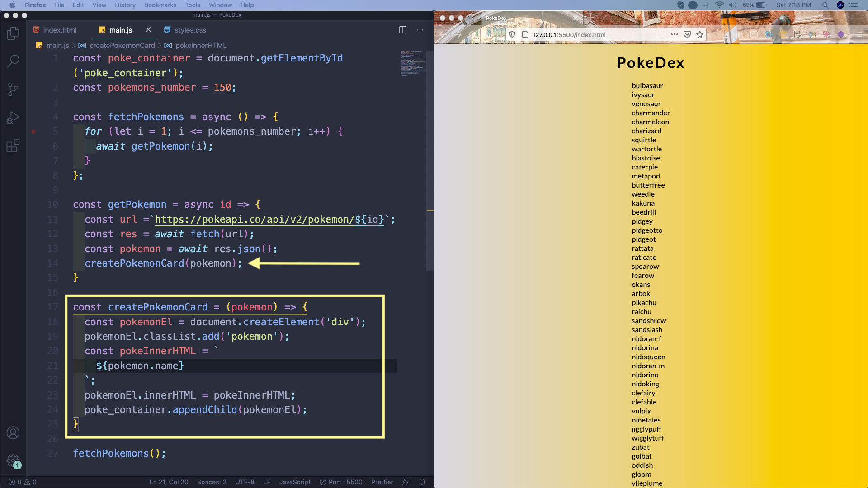
Task: Open the Explorer view in VS Code
Action: click(x=13, y=33)
